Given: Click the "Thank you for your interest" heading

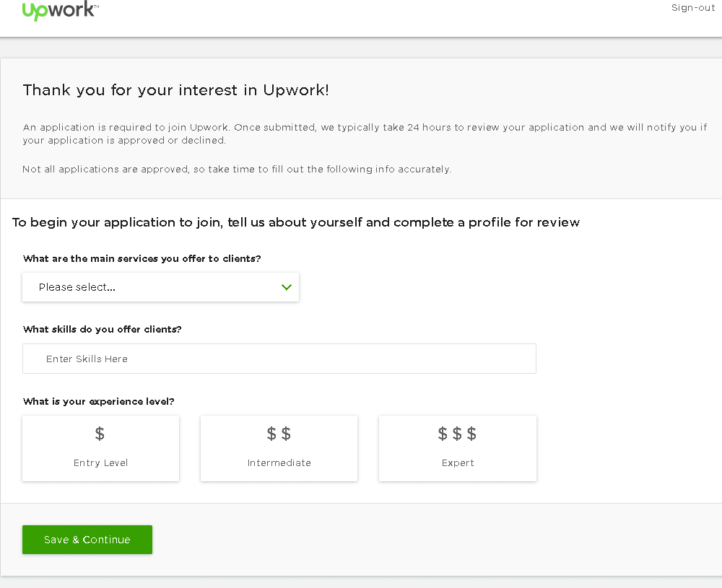Looking at the screenshot, I should coord(175,90).
